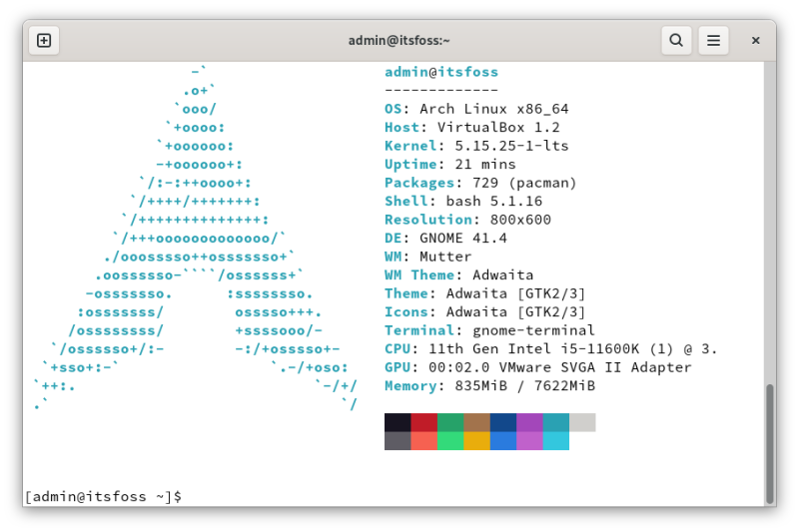Image resolution: width=799 pixels, height=532 pixels.
Task: Click the admin@itsfoss header in output
Action: pyautogui.click(x=441, y=72)
